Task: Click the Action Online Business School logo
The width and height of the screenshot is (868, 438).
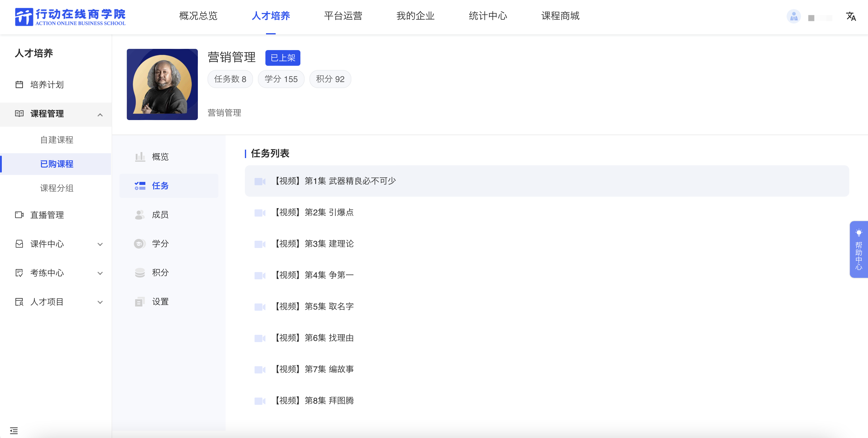Action: click(70, 17)
